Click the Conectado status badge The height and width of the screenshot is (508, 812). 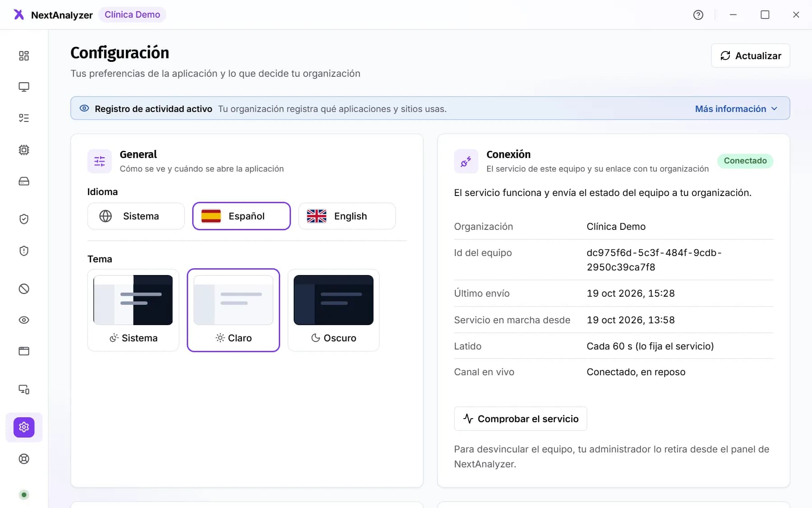(745, 161)
